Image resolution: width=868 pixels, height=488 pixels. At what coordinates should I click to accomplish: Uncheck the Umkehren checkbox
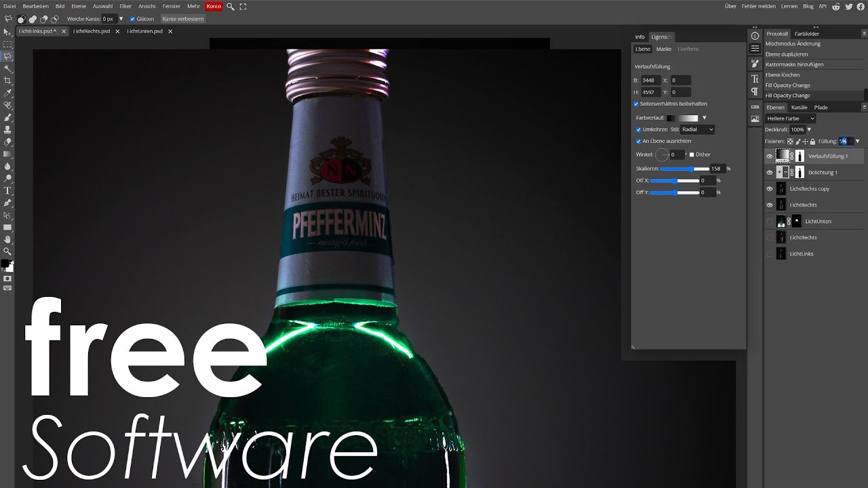point(638,129)
